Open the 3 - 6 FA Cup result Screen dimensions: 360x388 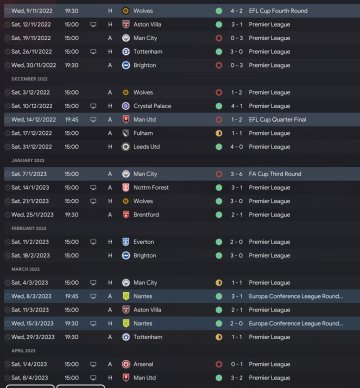(x=237, y=174)
